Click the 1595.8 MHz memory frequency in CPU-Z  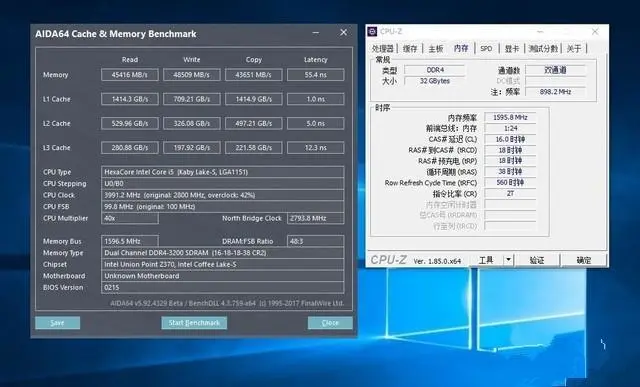click(x=510, y=118)
